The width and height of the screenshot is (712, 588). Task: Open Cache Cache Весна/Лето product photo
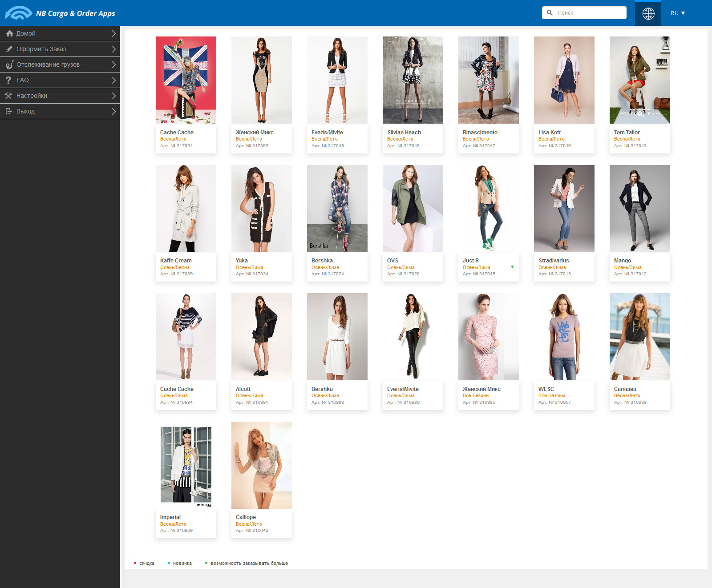pyautogui.click(x=186, y=80)
